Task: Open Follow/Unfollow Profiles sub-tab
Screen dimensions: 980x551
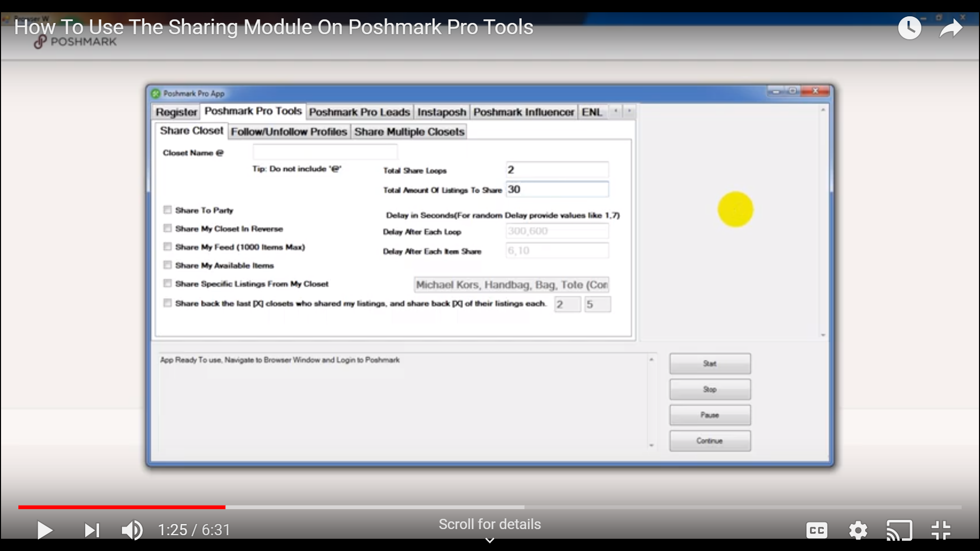Action: [289, 132]
